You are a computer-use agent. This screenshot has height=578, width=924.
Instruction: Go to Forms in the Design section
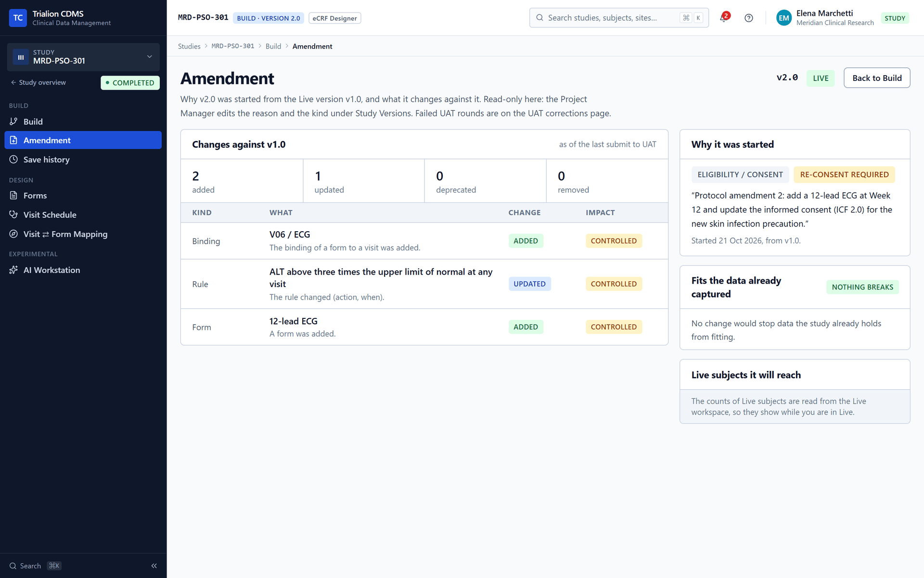[x=83, y=196]
